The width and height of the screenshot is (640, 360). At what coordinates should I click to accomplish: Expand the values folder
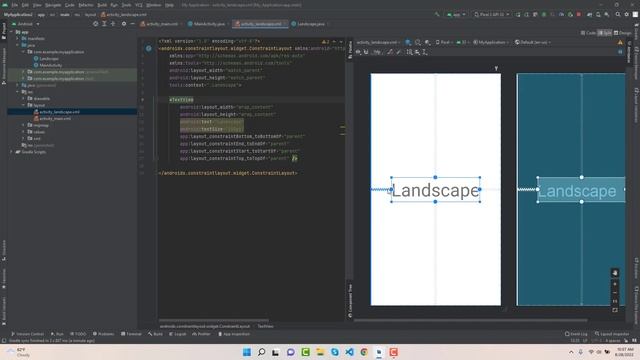click(x=24, y=132)
